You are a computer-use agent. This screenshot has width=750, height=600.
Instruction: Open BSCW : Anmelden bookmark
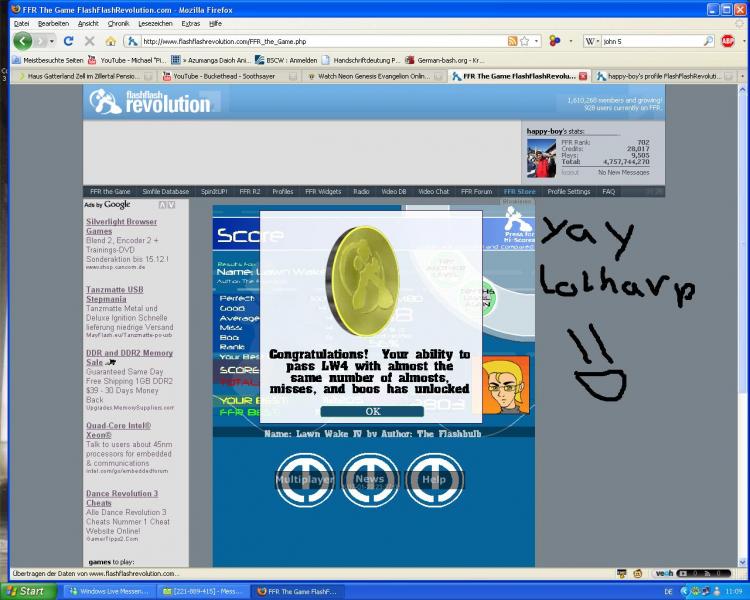coord(287,60)
